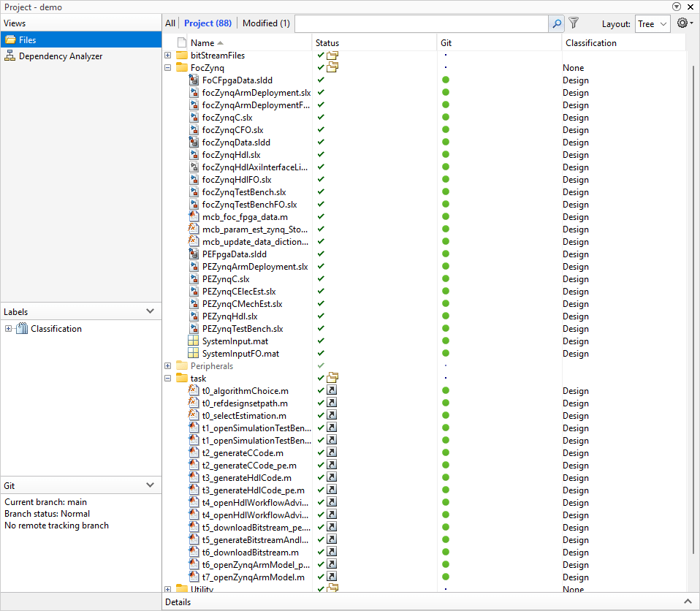
Task: Open the filter funnel icon
Action: 574,23
